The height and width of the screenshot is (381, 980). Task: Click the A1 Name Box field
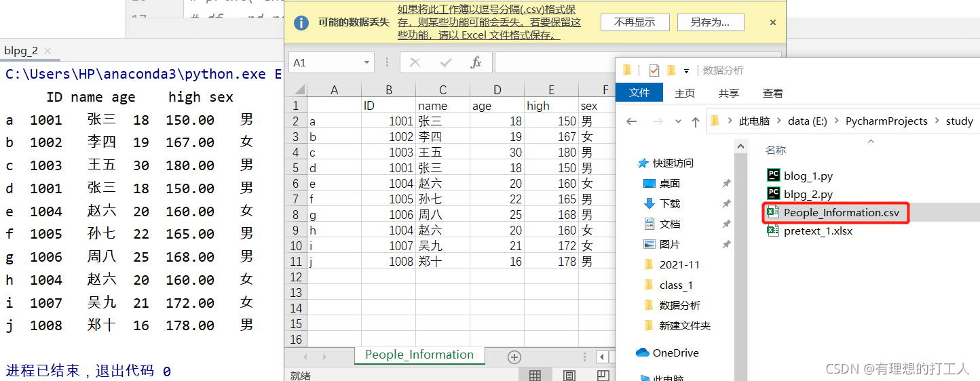tap(326, 62)
